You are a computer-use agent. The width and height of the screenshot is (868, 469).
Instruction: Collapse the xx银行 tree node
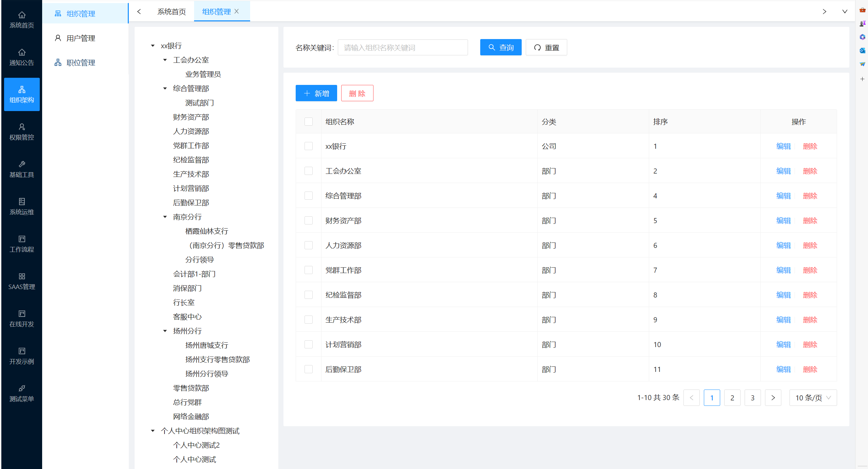pyautogui.click(x=153, y=46)
